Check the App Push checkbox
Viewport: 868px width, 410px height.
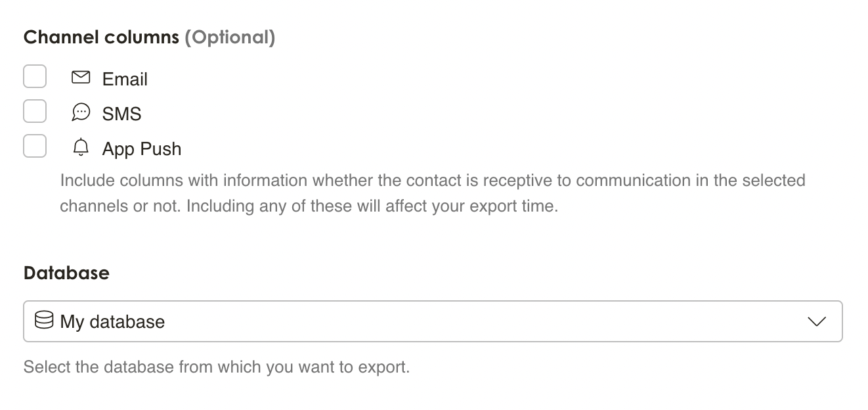tap(35, 146)
